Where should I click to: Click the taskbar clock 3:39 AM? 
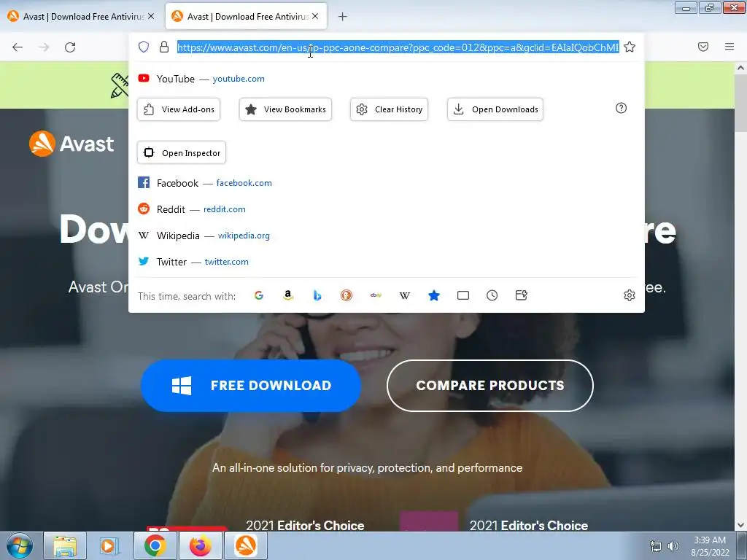(x=710, y=540)
